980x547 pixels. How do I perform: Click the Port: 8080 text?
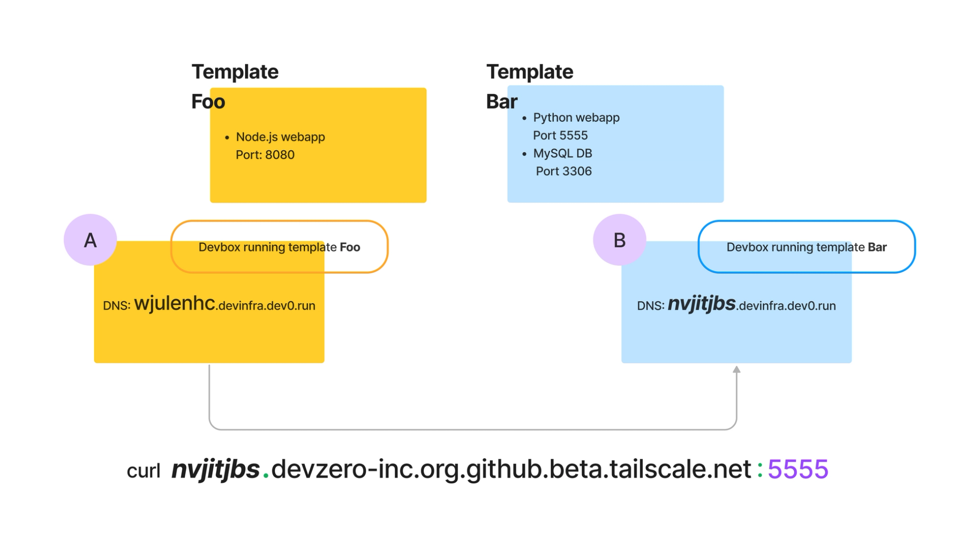coord(265,155)
